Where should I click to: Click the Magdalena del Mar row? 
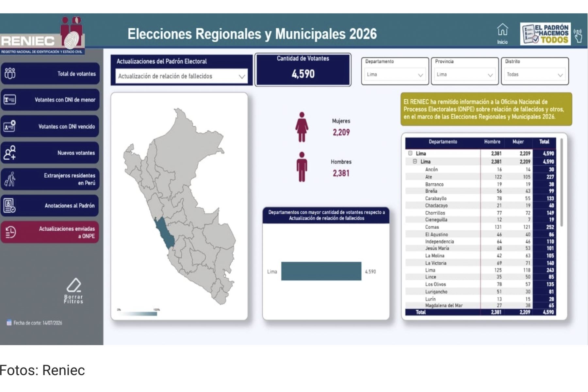(x=481, y=305)
